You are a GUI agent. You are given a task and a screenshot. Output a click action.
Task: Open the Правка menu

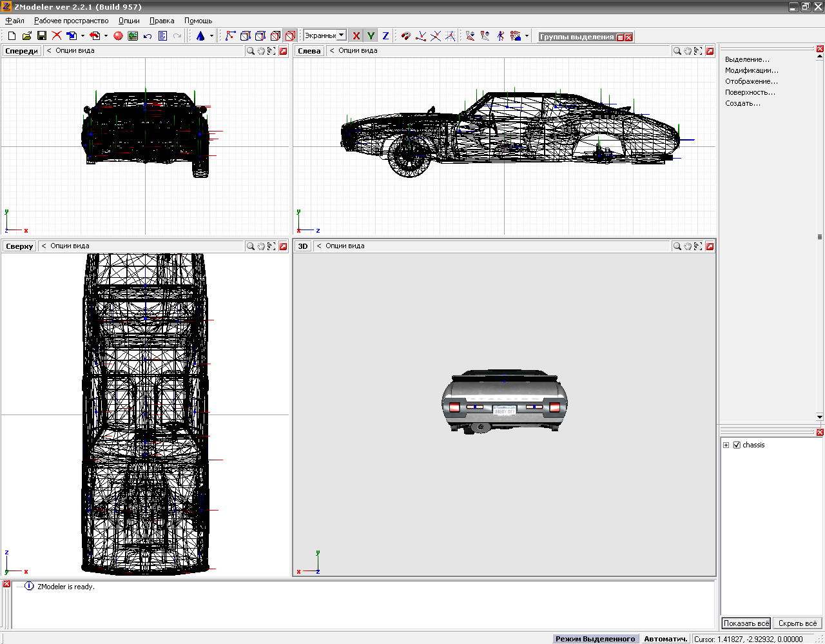click(162, 21)
